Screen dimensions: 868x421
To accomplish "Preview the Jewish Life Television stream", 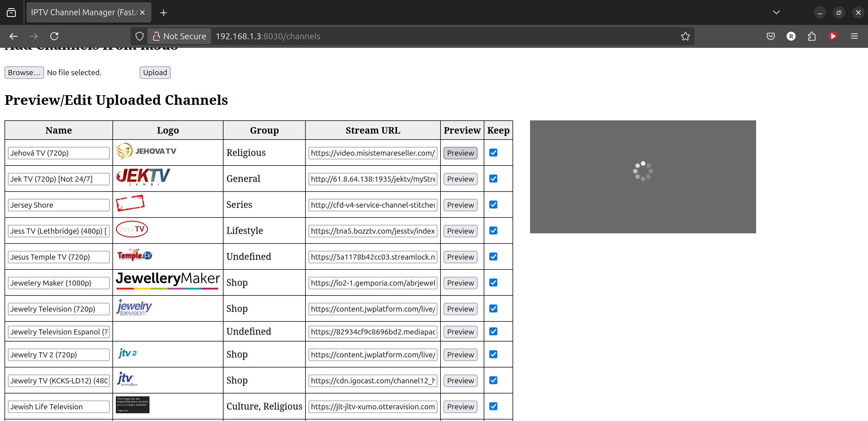I will click(460, 407).
